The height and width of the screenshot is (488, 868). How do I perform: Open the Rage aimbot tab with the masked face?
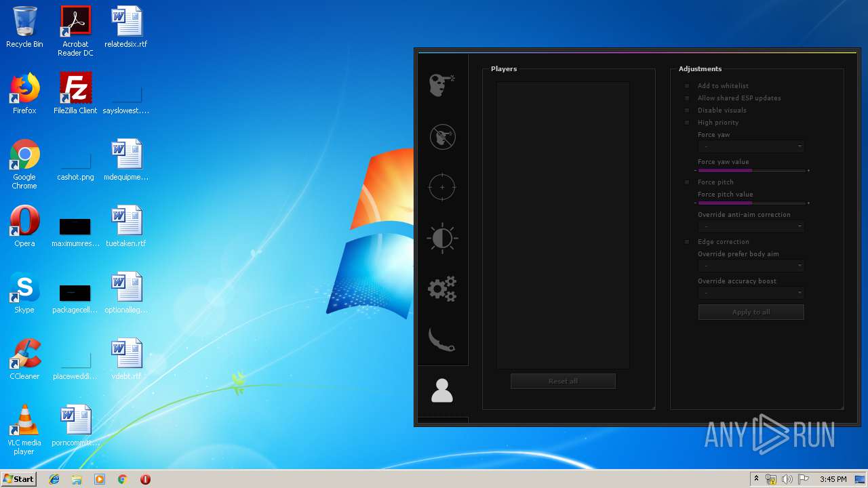pyautogui.click(x=442, y=85)
